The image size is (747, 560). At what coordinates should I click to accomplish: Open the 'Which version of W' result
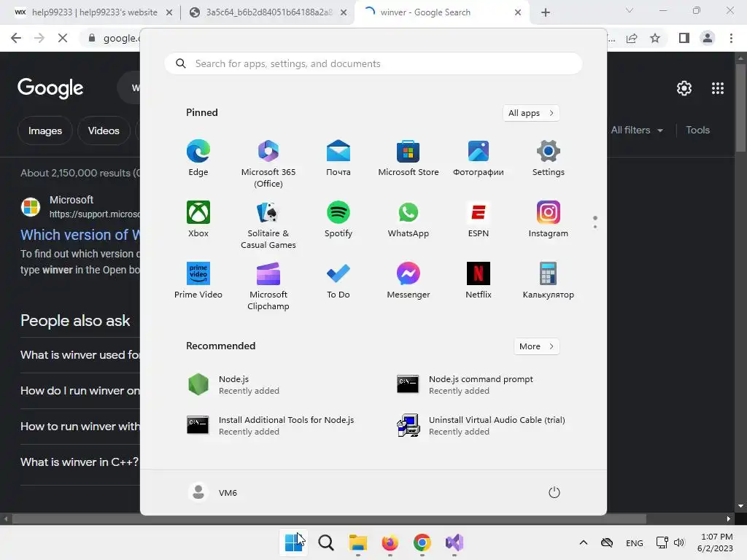[x=80, y=235]
